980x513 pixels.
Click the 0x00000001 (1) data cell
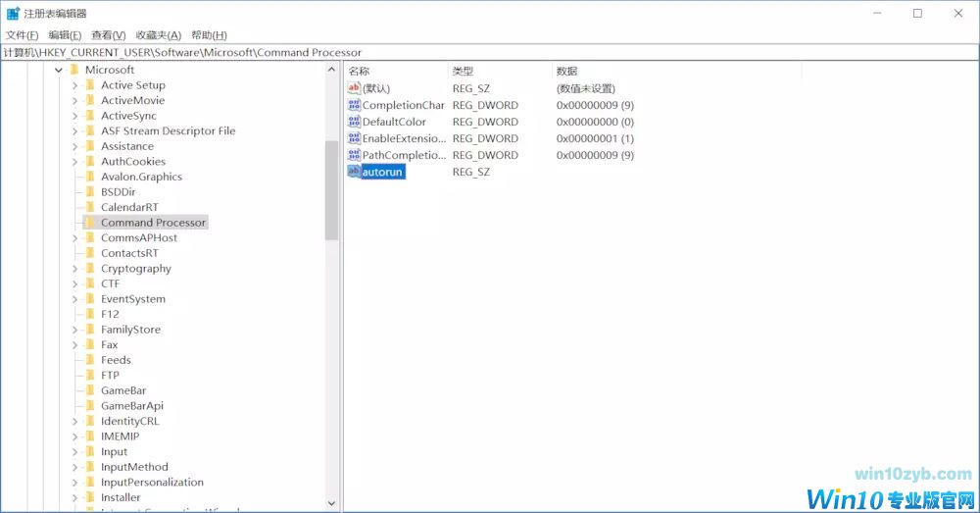[595, 138]
